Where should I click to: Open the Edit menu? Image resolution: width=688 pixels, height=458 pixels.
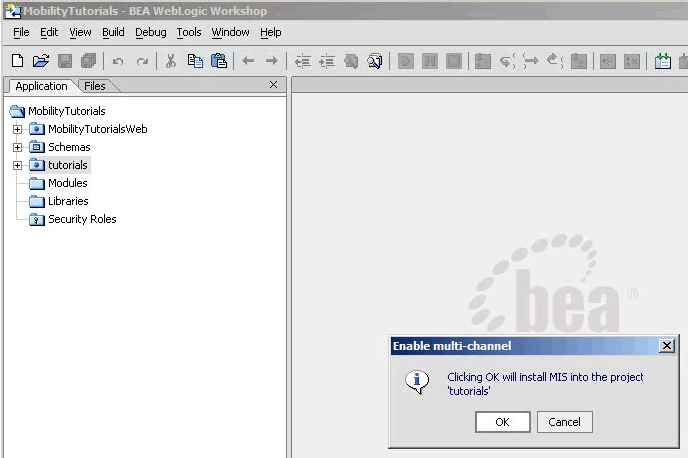click(x=49, y=32)
